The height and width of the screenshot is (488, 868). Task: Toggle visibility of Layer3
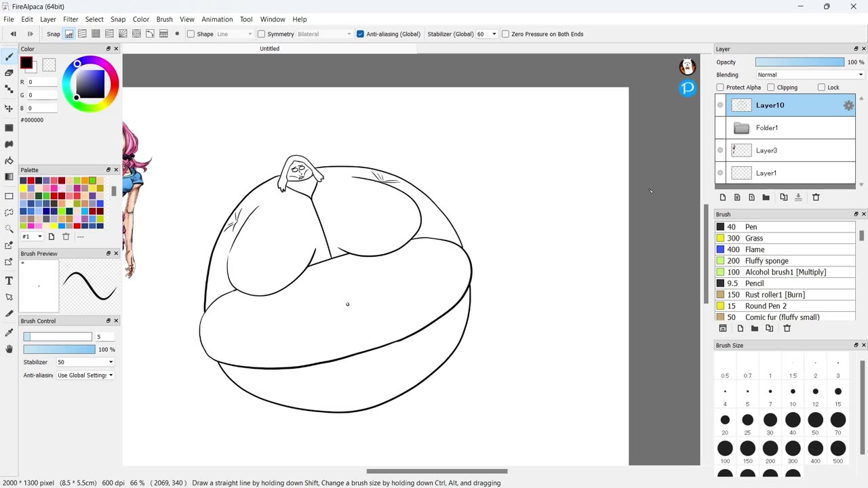tap(720, 150)
